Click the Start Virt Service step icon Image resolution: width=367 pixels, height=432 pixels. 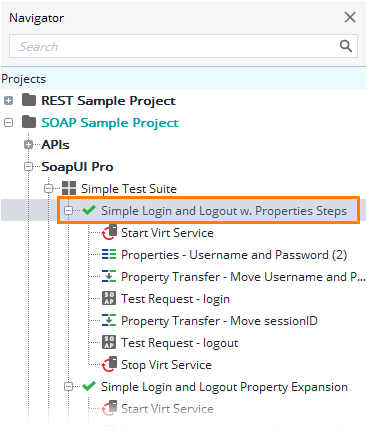pos(109,232)
